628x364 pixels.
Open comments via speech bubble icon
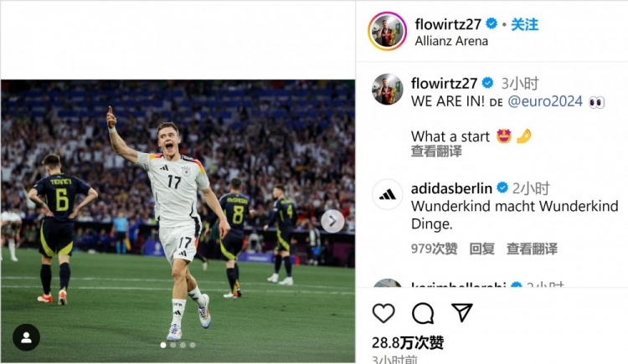pyautogui.click(x=423, y=313)
